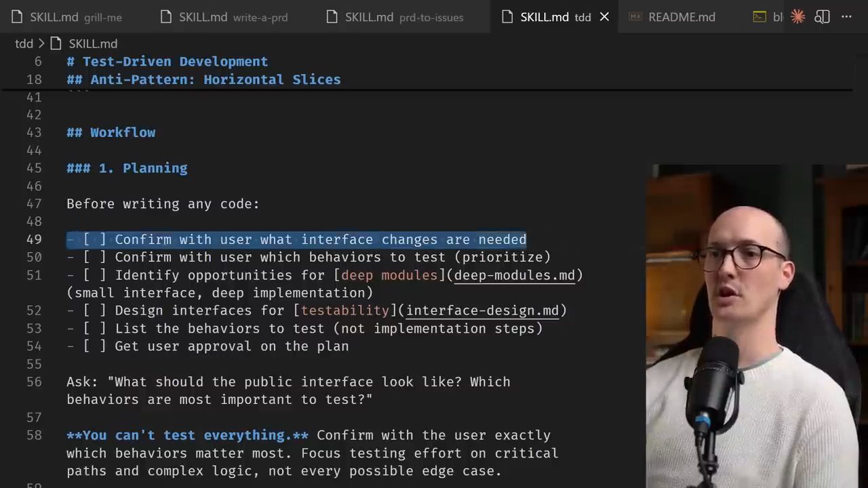Click the Ask: What should the public interface line
This screenshot has height=488, width=868.
[x=288, y=390]
